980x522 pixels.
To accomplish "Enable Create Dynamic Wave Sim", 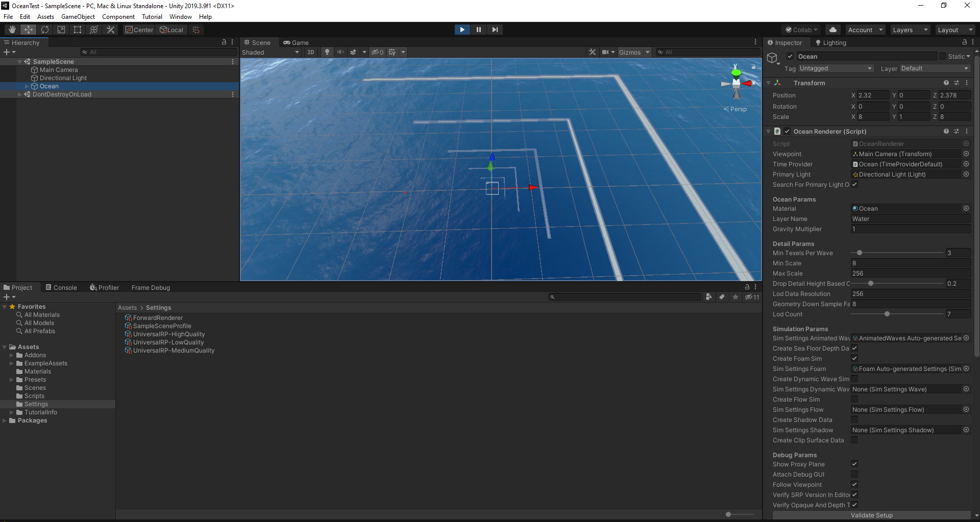I will [854, 379].
